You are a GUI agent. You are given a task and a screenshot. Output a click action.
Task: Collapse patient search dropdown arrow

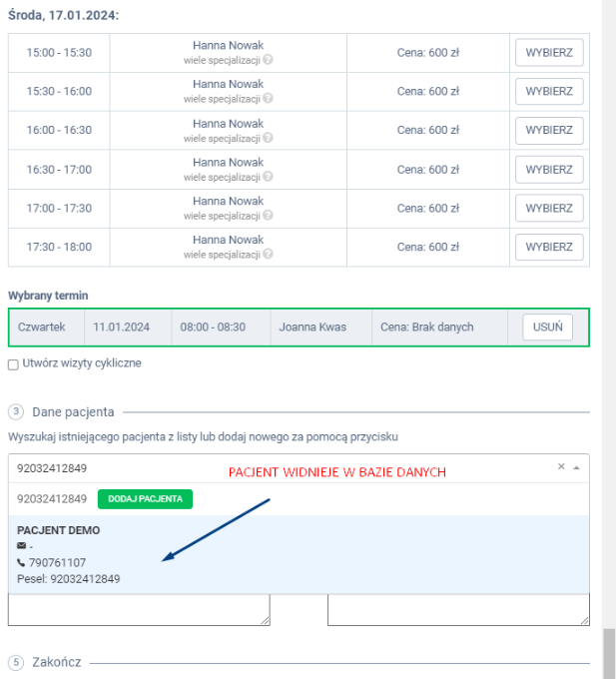coord(575,466)
